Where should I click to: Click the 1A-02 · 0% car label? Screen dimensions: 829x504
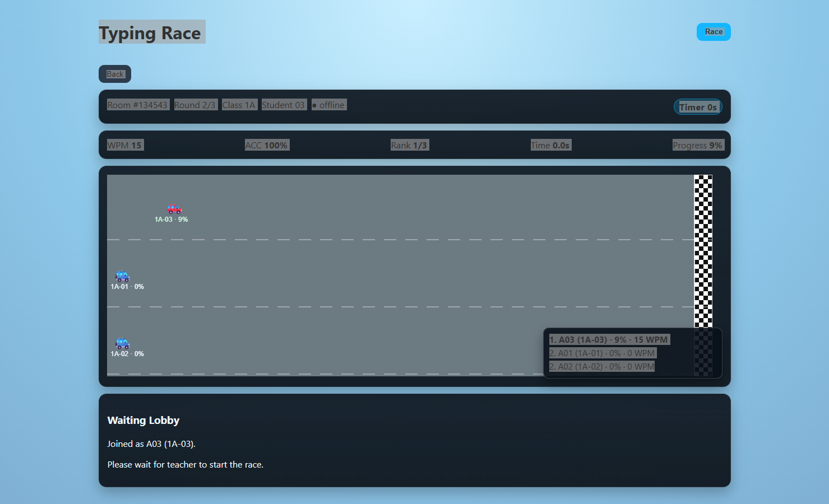(x=127, y=354)
